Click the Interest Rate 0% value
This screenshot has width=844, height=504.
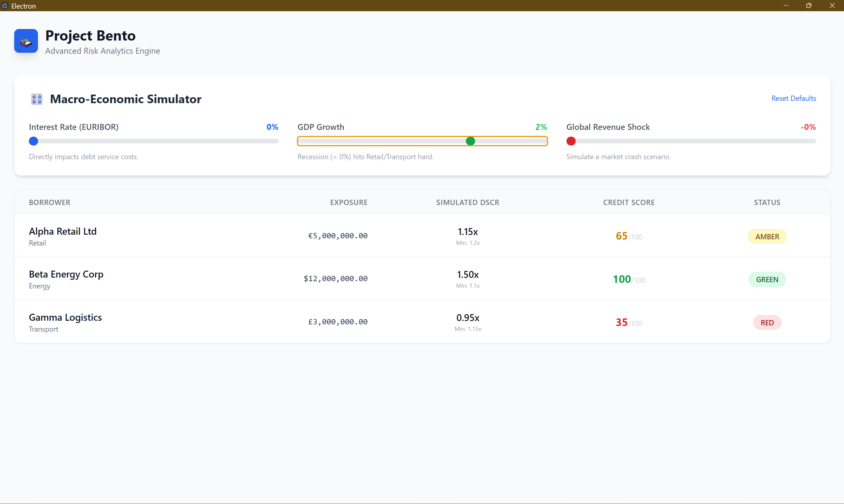click(x=272, y=127)
